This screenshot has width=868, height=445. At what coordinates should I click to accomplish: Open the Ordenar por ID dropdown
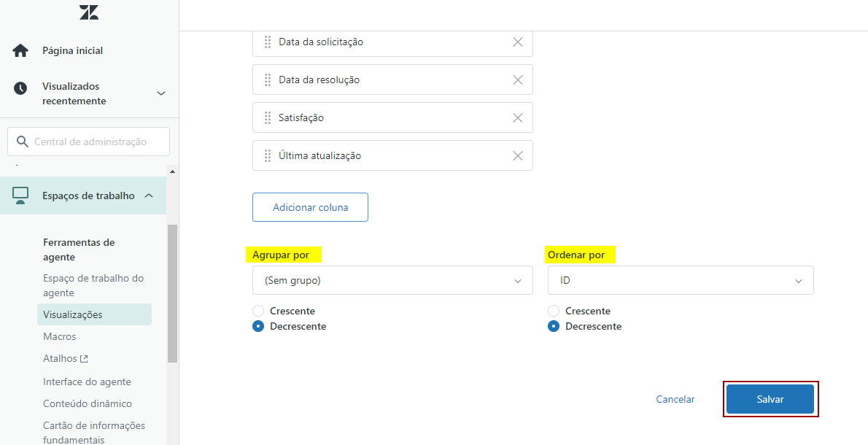tap(681, 280)
